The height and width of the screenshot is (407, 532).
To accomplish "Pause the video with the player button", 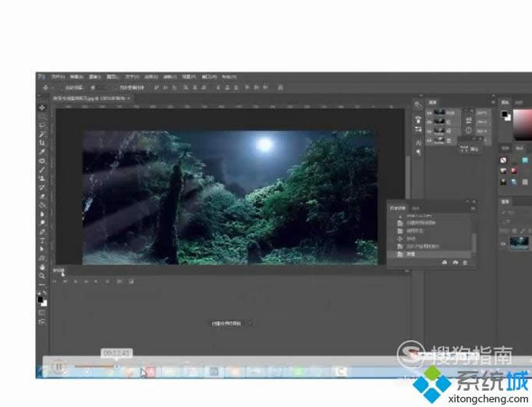I will (x=59, y=366).
